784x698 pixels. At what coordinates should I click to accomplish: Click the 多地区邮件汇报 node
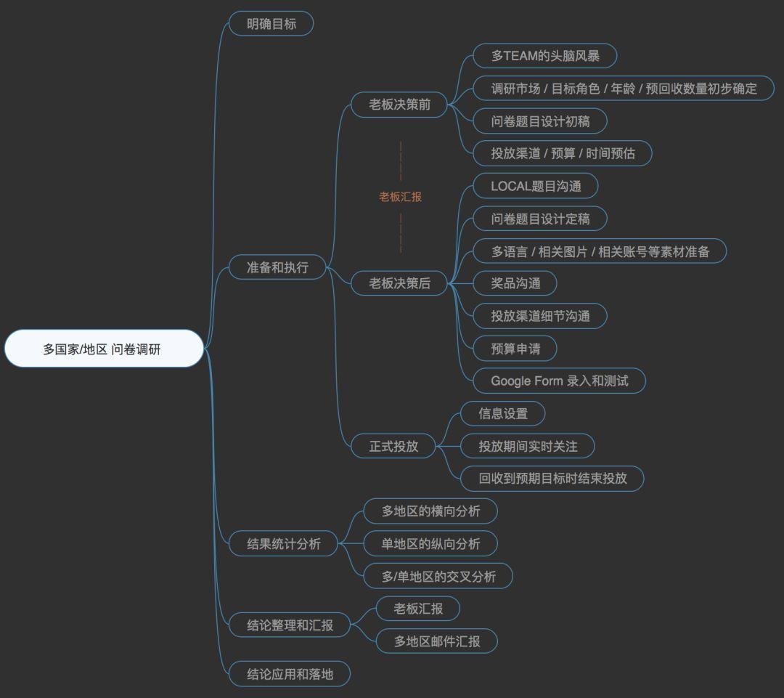(x=437, y=641)
